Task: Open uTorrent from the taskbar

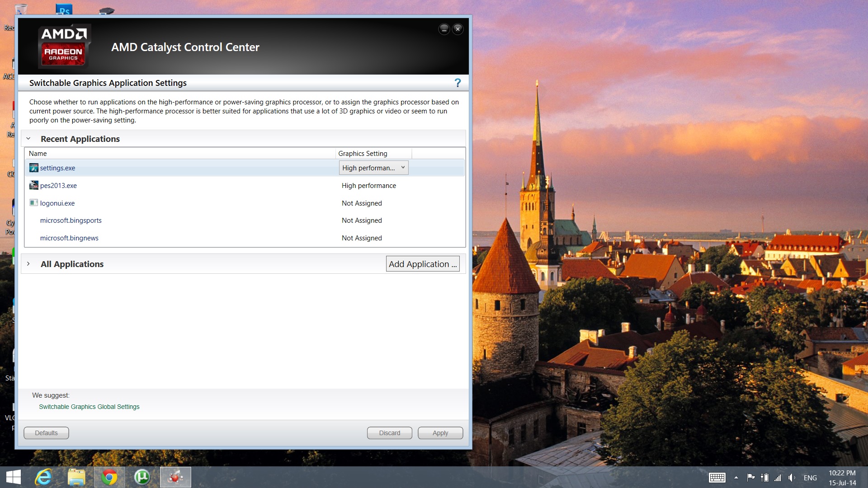Action: point(142,477)
